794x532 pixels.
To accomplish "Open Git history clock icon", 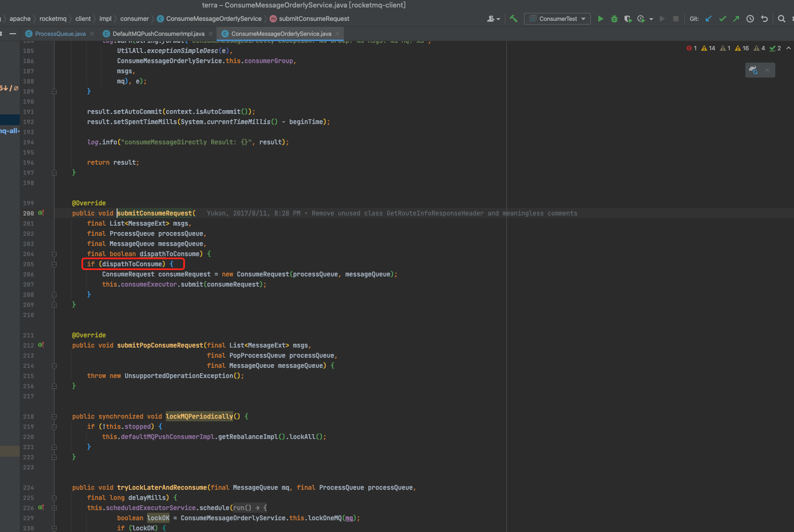I will [750, 19].
